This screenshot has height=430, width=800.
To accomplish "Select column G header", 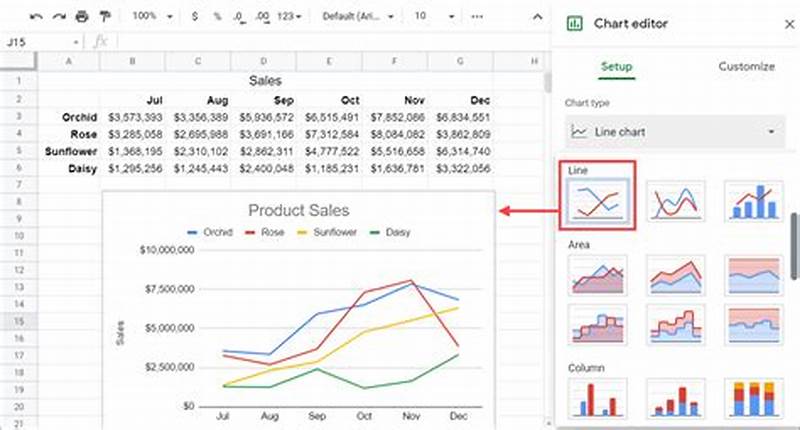I will point(460,61).
